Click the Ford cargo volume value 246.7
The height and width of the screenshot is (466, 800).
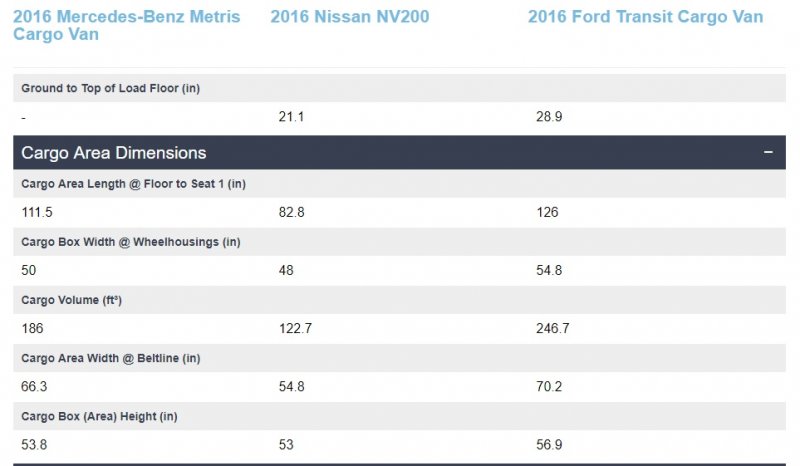click(553, 328)
